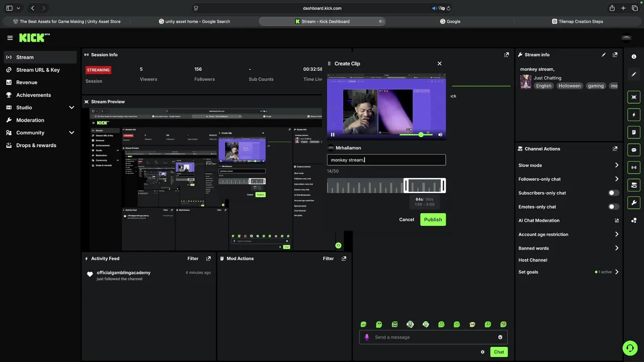The width and height of the screenshot is (644, 362).
Task: Click the dashboard.kick.com address bar
Action: tap(322, 8)
